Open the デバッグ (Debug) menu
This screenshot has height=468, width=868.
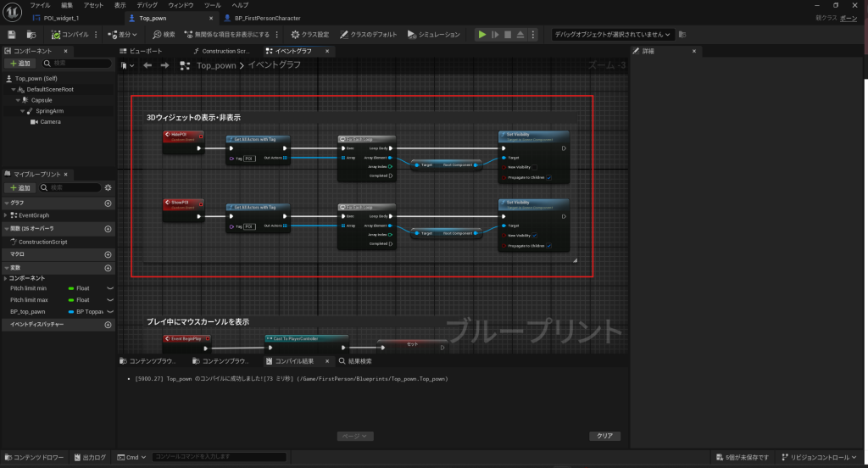[x=147, y=5]
